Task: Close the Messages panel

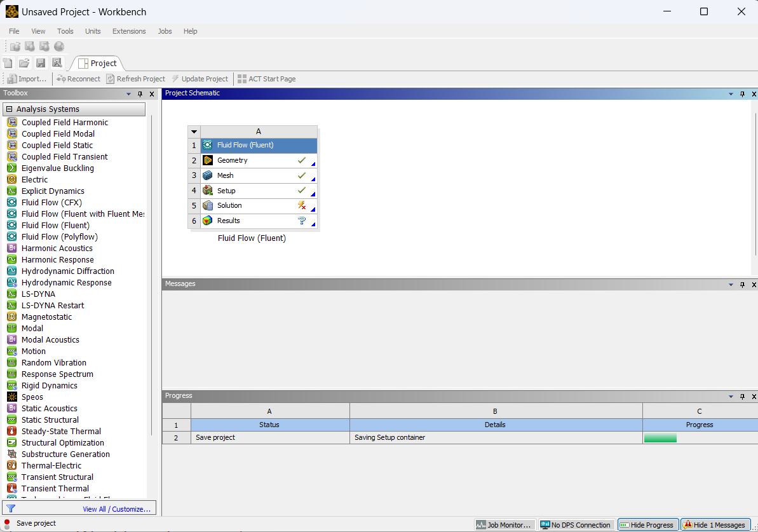Action: click(x=754, y=284)
